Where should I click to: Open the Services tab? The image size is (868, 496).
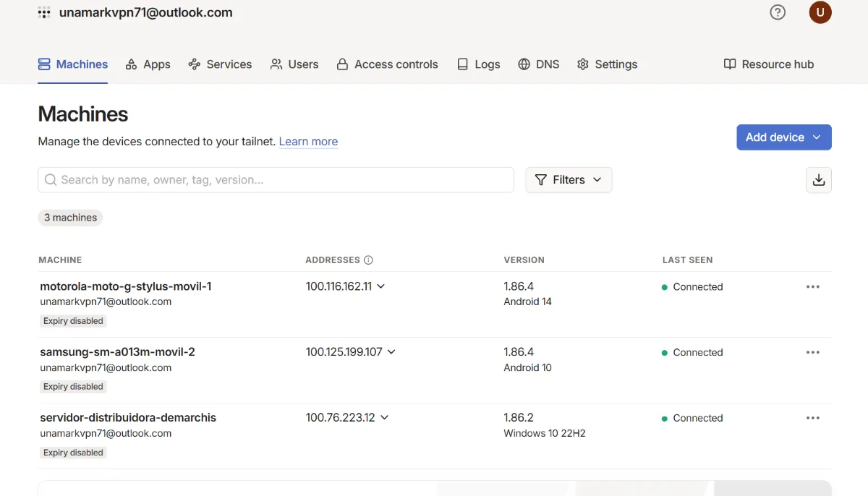tap(220, 64)
